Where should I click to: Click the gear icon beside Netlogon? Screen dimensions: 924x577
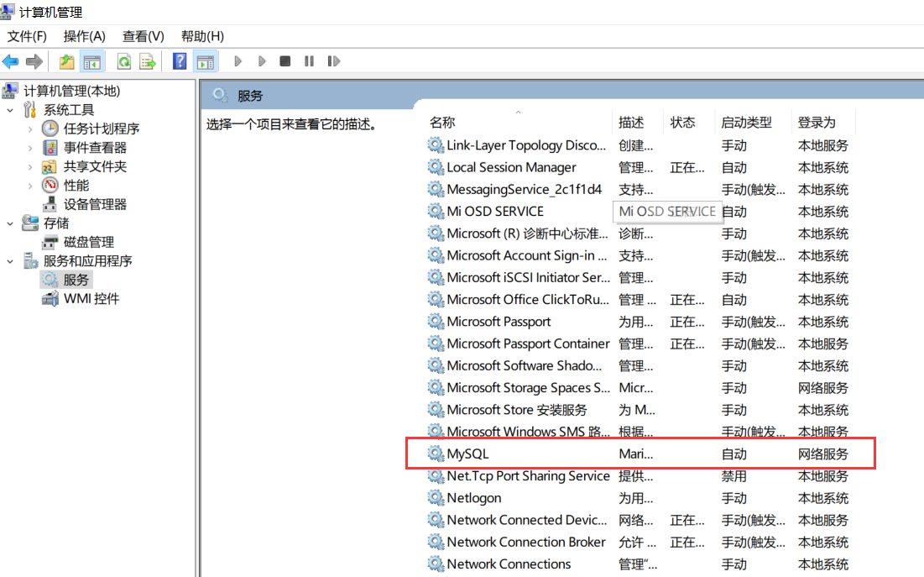436,498
